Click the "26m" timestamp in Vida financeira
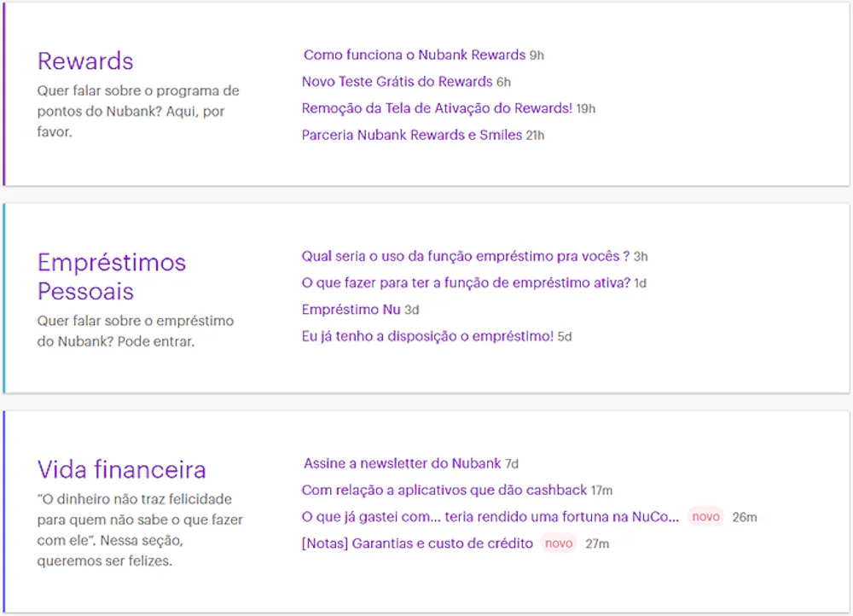Viewport: 853px width, 616px height. coord(745,518)
